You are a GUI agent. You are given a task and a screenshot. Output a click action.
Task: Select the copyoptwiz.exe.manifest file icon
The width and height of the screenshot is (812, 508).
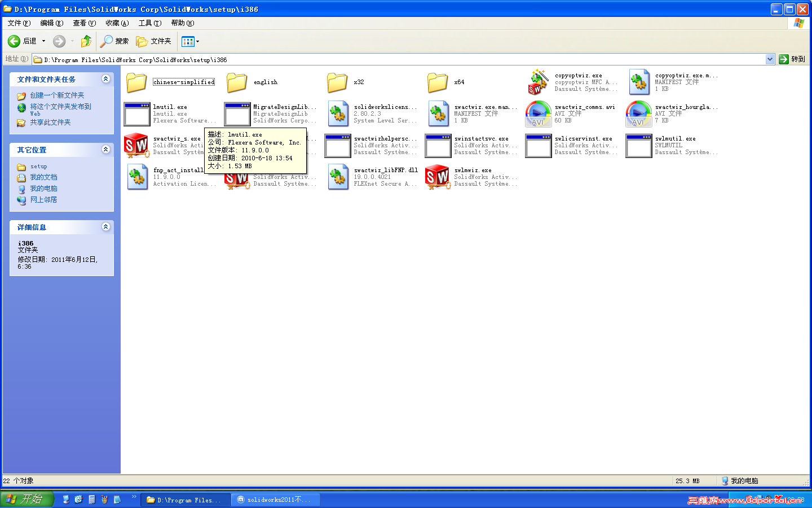point(638,82)
